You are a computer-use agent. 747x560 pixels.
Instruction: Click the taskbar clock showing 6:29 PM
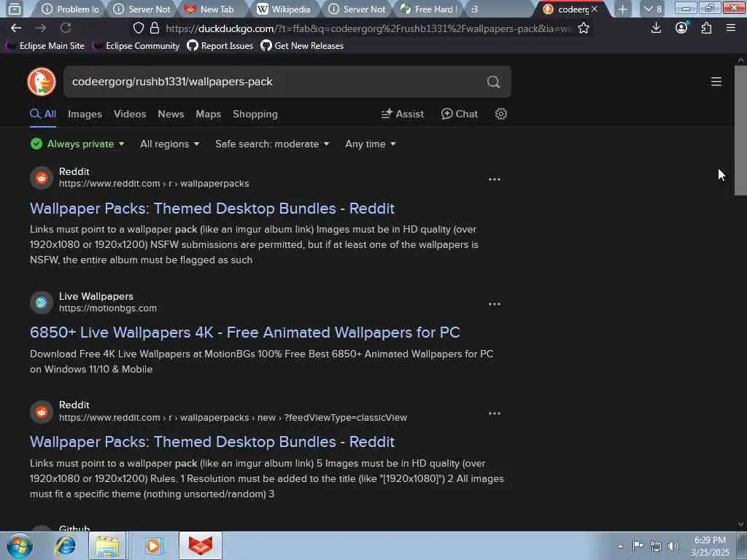coord(710,546)
